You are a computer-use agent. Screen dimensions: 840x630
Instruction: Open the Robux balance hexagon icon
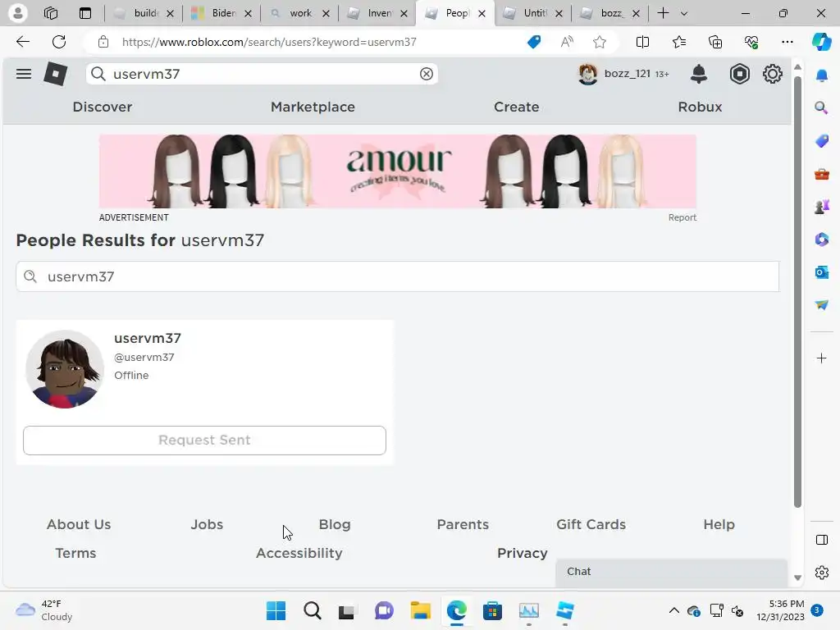pos(739,74)
